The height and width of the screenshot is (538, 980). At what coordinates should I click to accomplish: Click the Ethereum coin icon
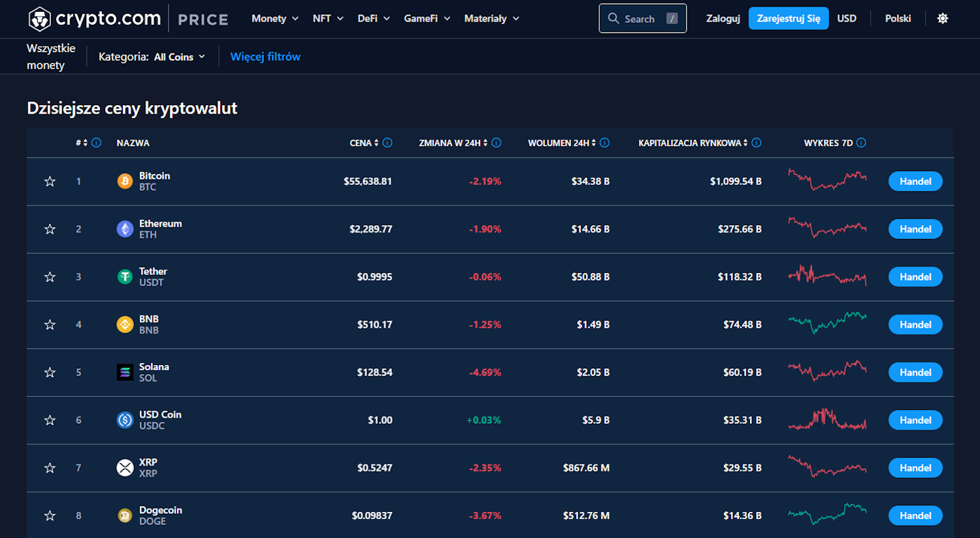tap(125, 229)
